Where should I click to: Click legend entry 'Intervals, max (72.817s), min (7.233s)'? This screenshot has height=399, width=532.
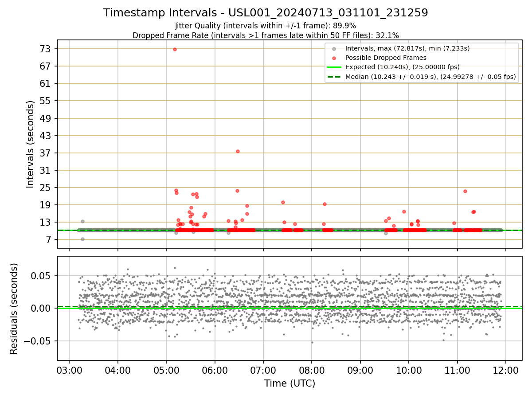click(407, 48)
